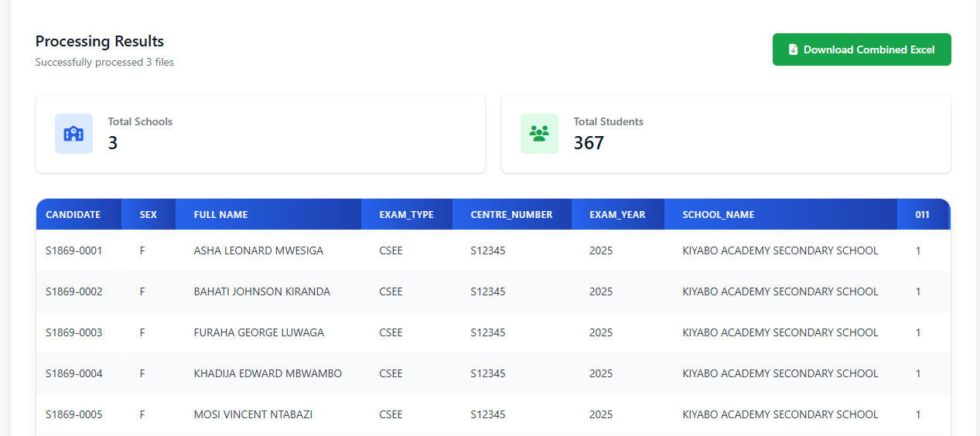Click the SEX column header

148,215
